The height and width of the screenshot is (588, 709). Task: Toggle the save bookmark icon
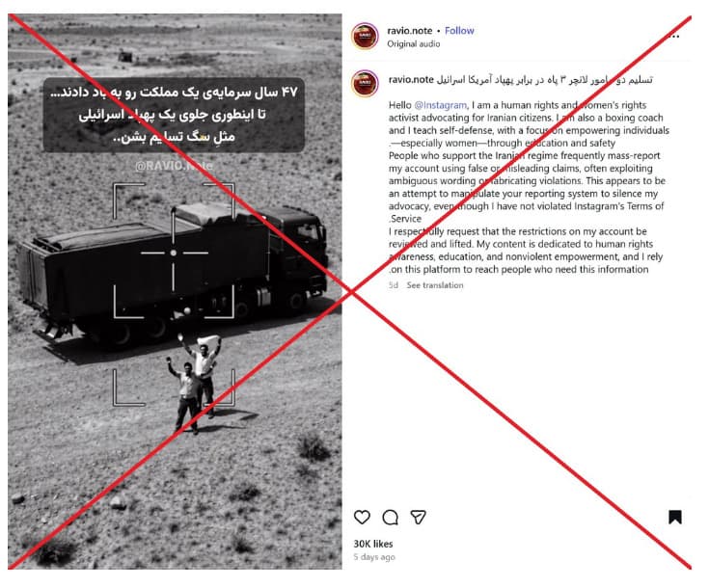(675, 517)
